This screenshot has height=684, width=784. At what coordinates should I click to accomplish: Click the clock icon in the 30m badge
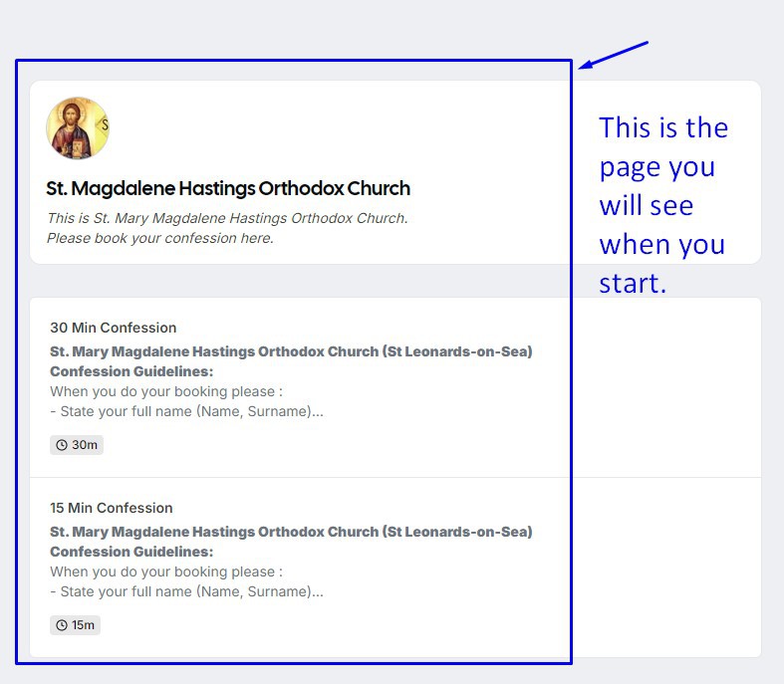point(62,445)
